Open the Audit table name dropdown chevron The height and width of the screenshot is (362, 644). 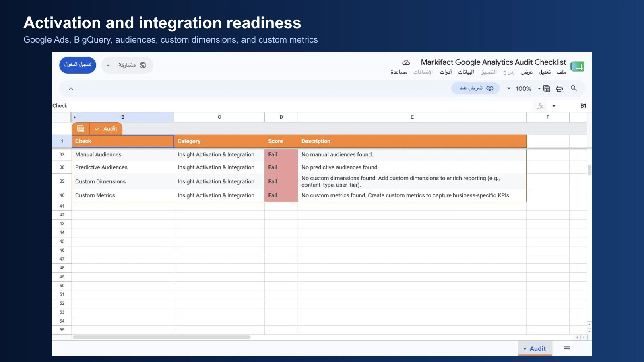click(x=97, y=129)
